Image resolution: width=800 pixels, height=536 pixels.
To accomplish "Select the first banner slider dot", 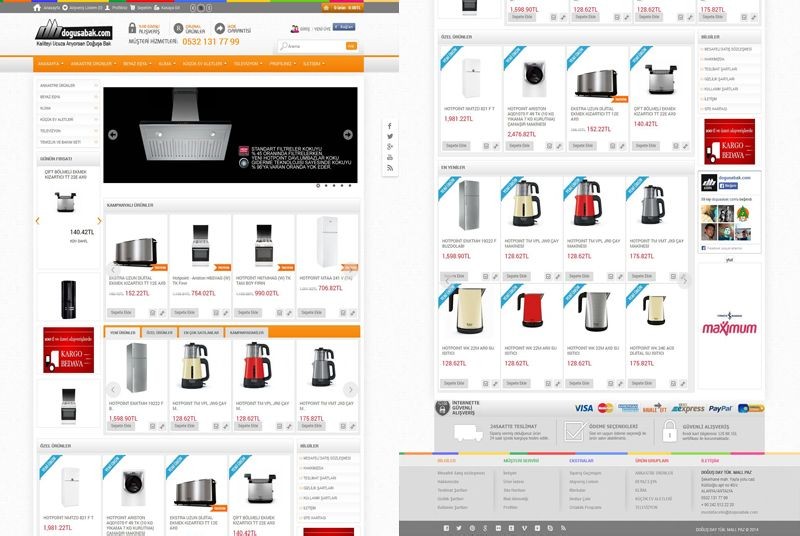I will (x=318, y=186).
